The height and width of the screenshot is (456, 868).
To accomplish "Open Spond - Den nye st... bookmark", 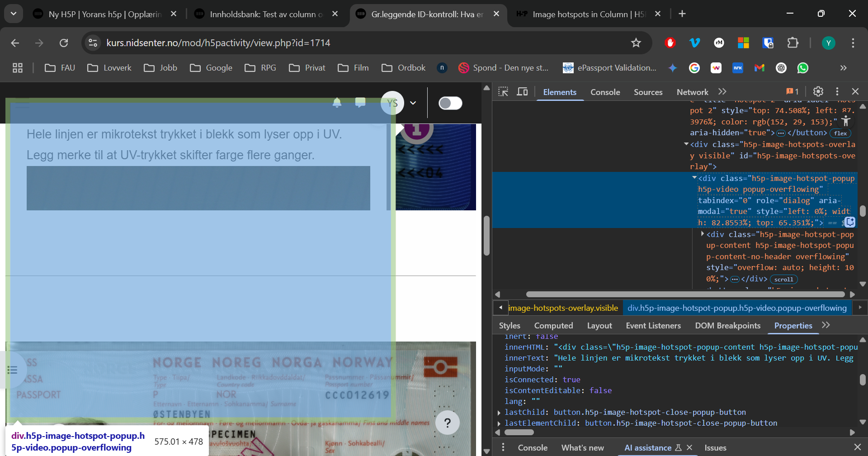I will point(503,68).
